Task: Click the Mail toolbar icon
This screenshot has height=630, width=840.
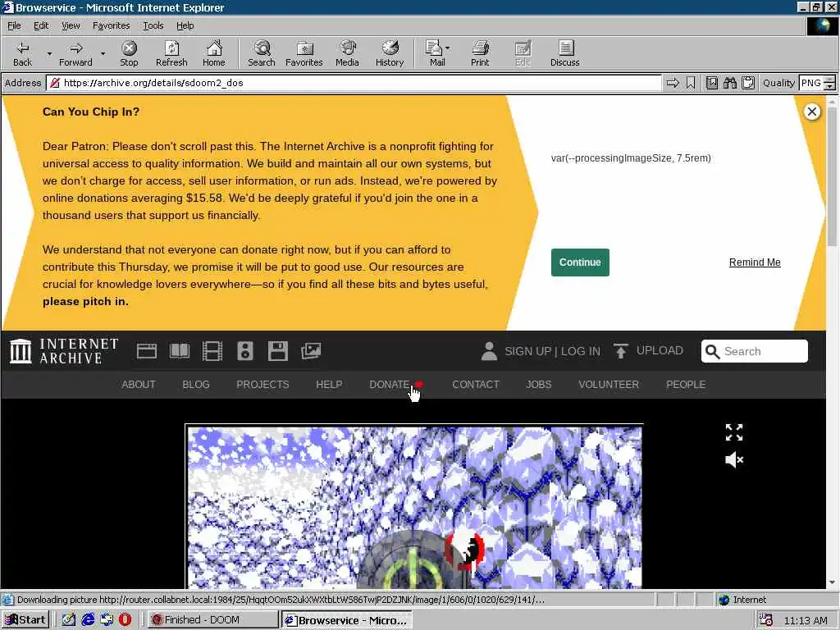Action: click(x=435, y=53)
